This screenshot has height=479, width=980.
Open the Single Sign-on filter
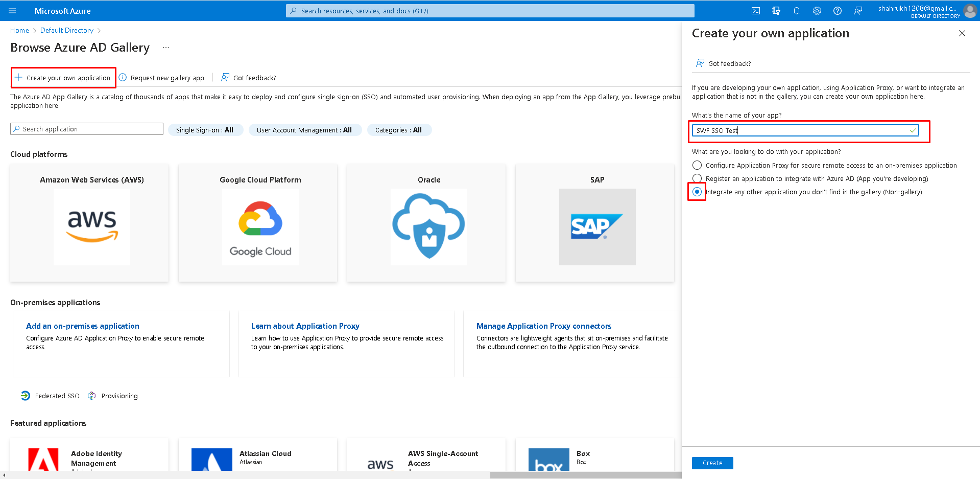click(205, 130)
